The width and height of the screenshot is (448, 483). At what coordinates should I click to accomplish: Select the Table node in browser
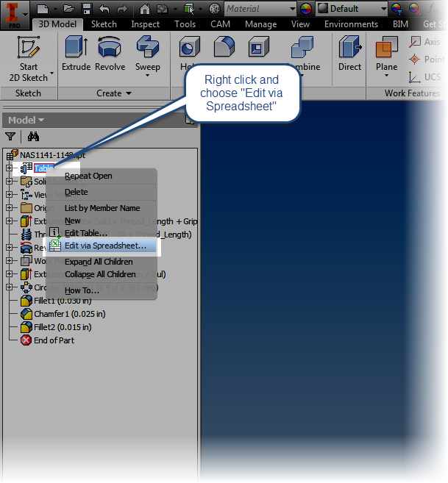tap(38, 168)
